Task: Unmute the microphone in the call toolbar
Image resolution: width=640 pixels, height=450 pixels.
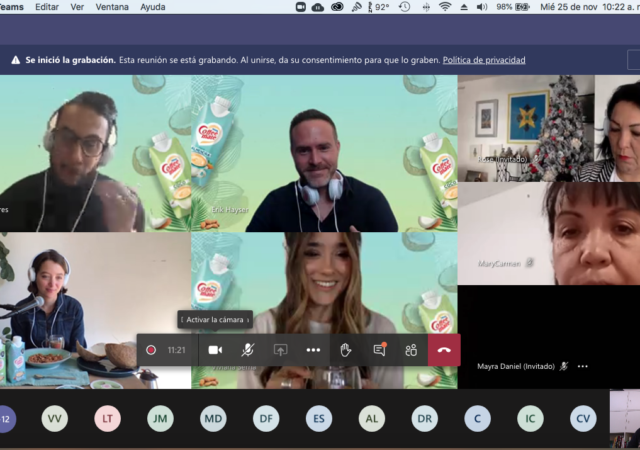Action: coord(247,350)
